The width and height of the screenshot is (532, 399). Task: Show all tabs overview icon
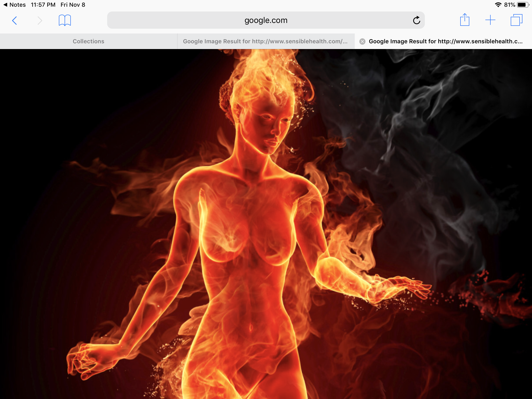[516, 20]
